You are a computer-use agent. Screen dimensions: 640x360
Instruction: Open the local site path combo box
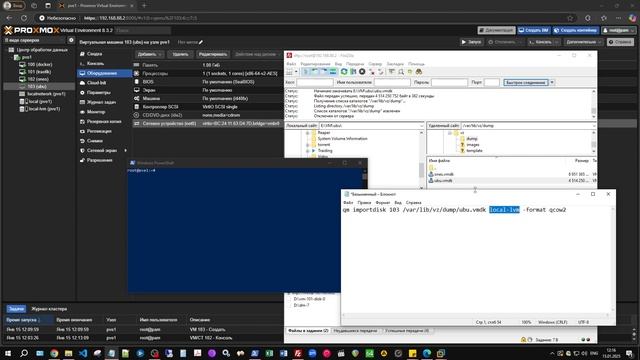372,126
